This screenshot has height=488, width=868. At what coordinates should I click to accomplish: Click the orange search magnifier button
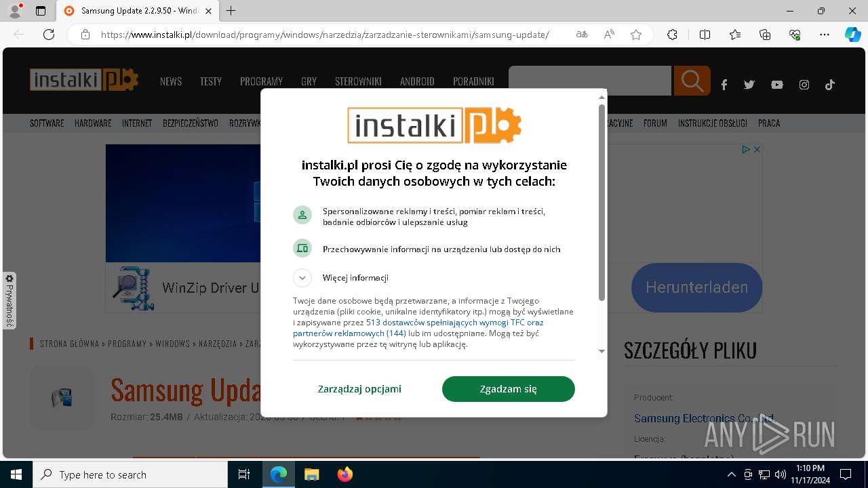pos(692,81)
